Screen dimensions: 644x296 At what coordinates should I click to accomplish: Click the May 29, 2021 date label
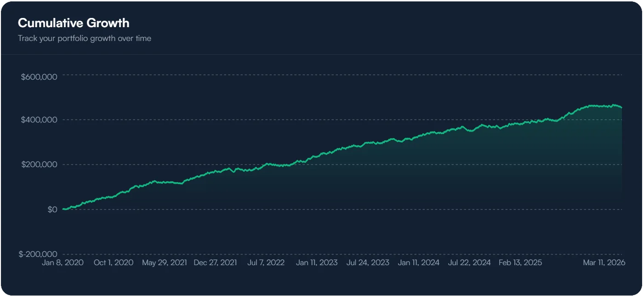[164, 262]
